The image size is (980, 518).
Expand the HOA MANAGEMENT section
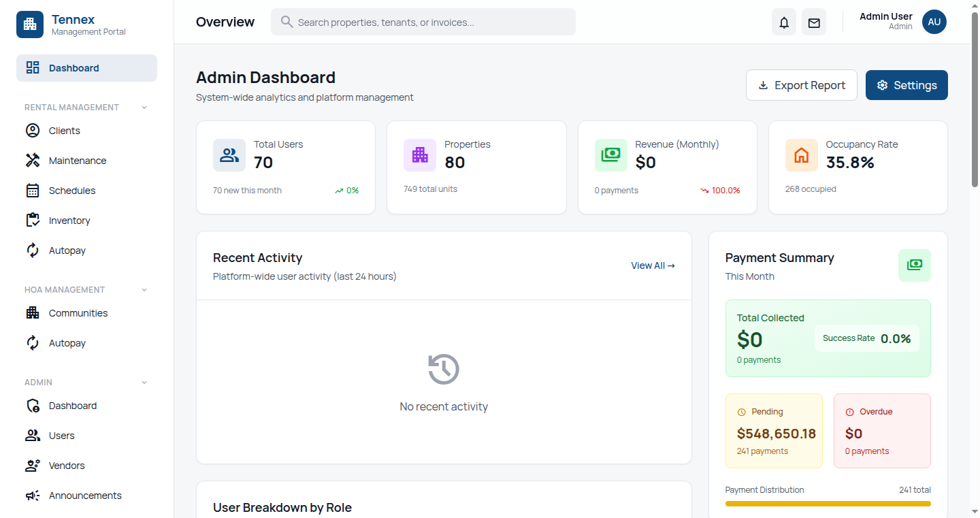[x=144, y=289]
